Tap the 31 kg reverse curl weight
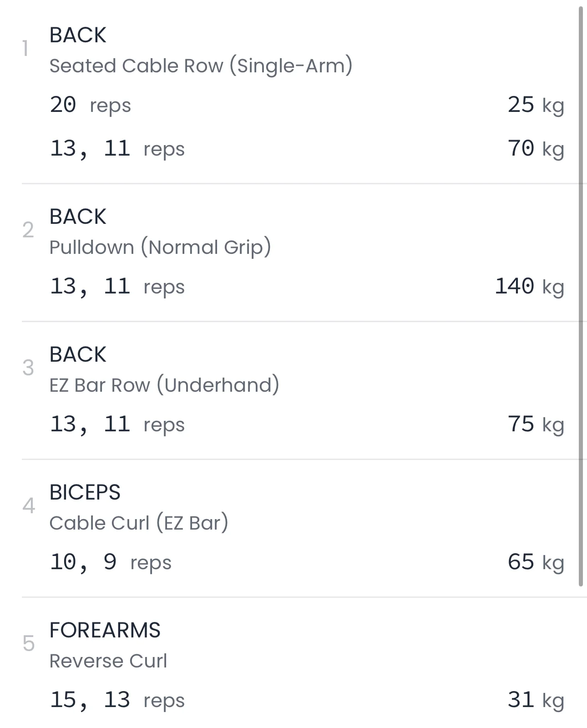587x728 pixels. click(x=536, y=700)
